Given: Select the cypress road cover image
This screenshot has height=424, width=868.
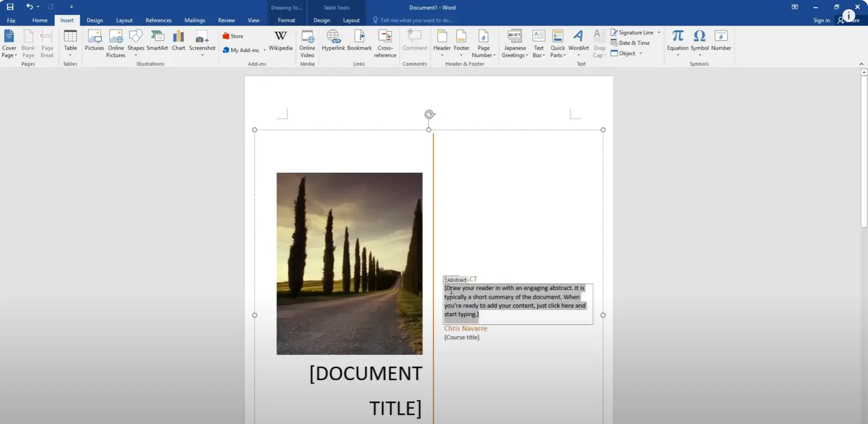Looking at the screenshot, I should coord(349,264).
